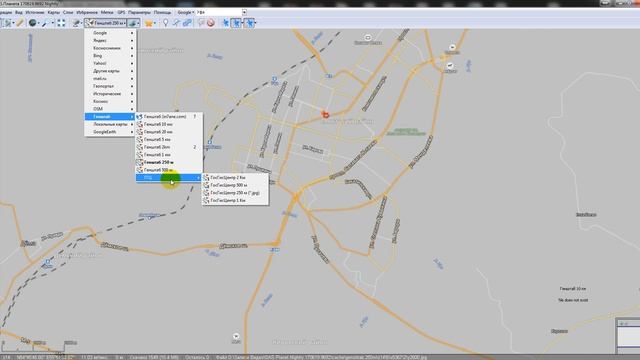Click the last blue GPS icon in toolbar
This screenshot has height=360, width=640.
249,23
